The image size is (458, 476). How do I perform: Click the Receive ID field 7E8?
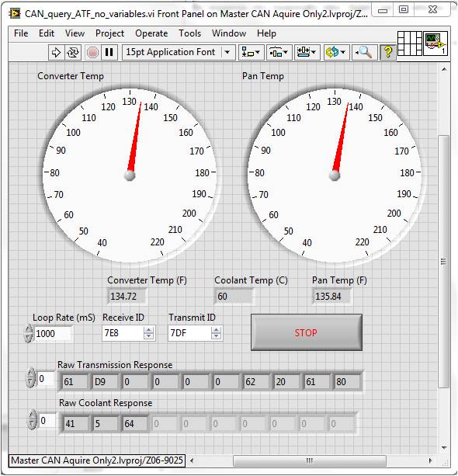pyautogui.click(x=123, y=333)
